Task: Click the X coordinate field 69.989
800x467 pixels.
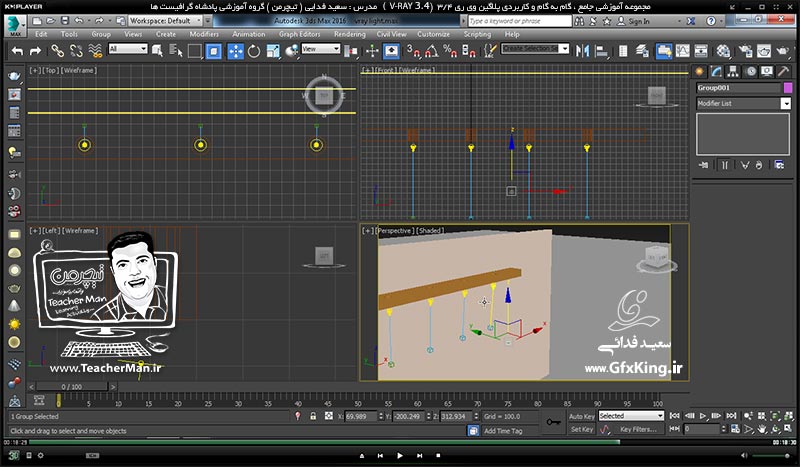Action: [360, 416]
